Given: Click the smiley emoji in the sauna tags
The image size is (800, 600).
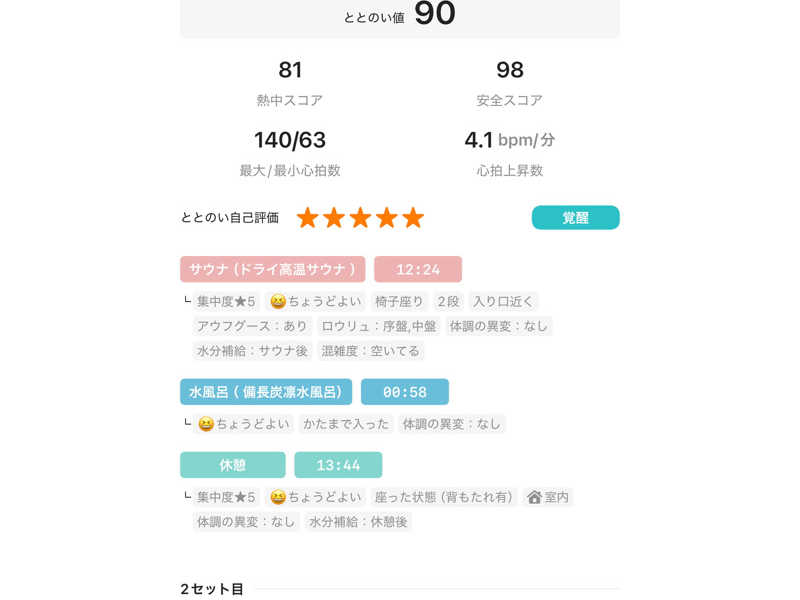Looking at the screenshot, I should (x=278, y=301).
